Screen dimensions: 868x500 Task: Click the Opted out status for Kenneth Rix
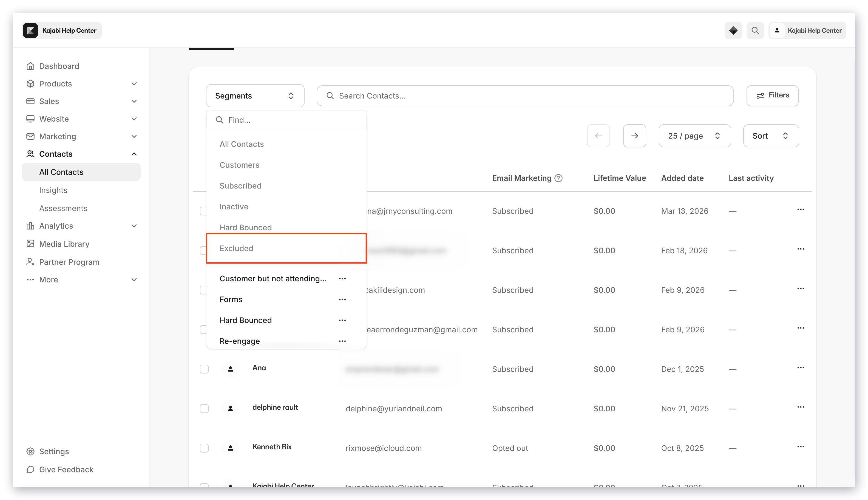510,448
